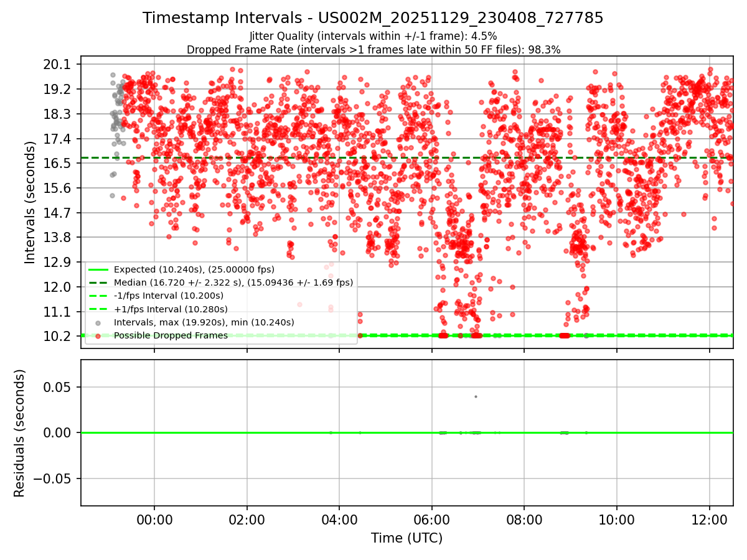Click the 10.2 y-axis tick label
This screenshot has width=747, height=560.
(58, 336)
